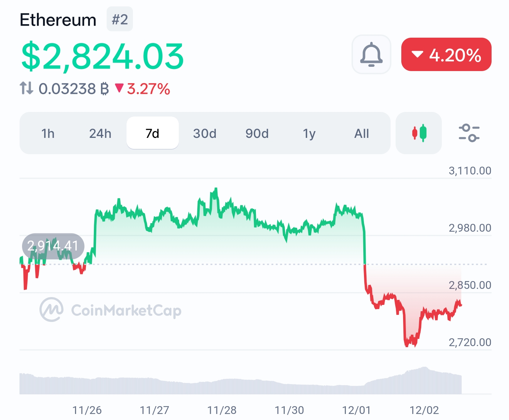Image resolution: width=509 pixels, height=420 pixels.
Task: Show All-time price history
Action: point(361,133)
